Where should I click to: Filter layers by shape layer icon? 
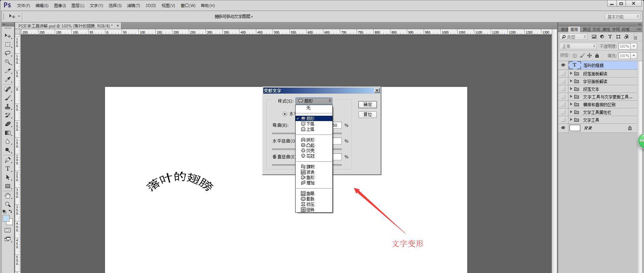tap(618, 37)
